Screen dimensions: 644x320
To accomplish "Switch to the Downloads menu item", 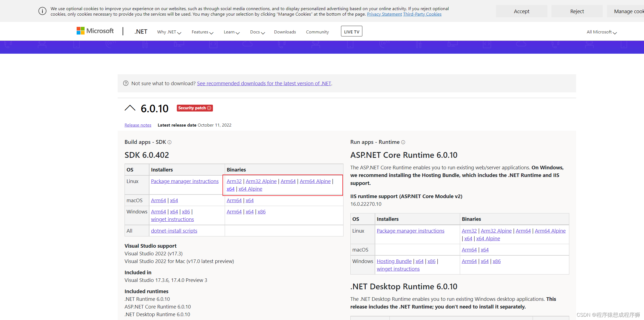I will [285, 32].
